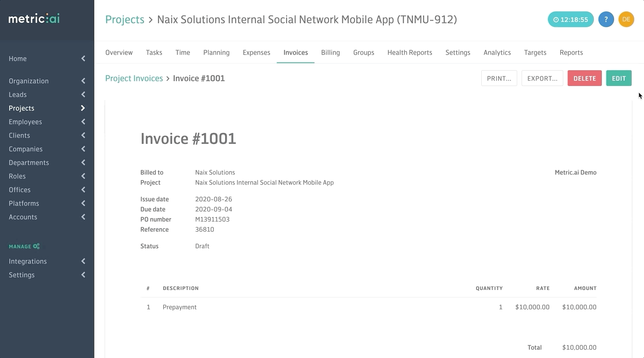Viewport: 644px width, 358px height.
Task: Expand the Home sidebar chevron
Action: tap(83, 58)
